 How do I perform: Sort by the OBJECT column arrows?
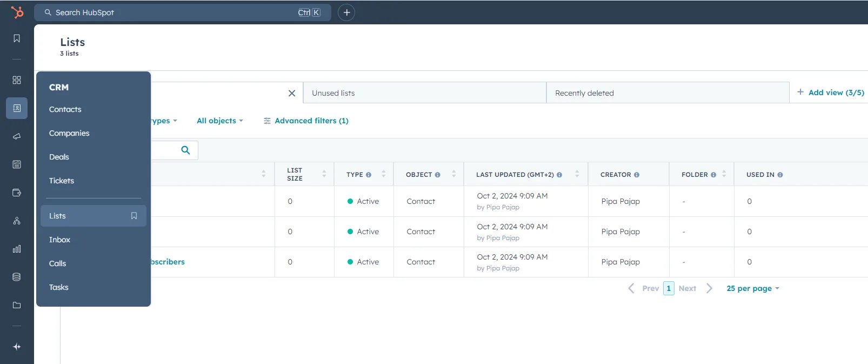tap(454, 174)
